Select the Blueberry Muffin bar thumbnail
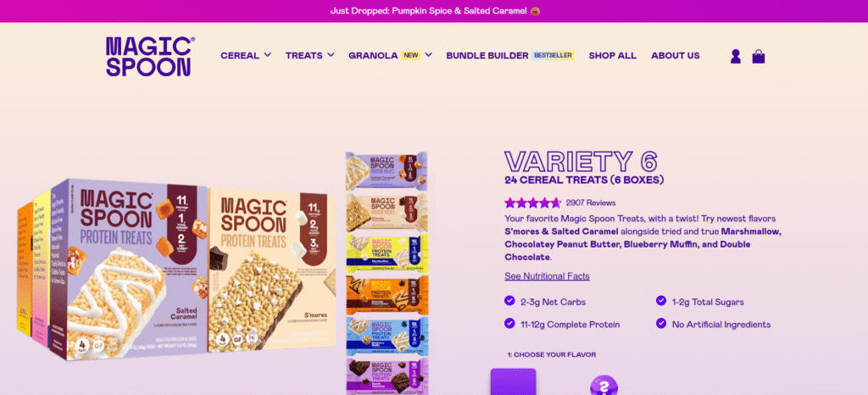Screen dimensions: 868x395 click(x=387, y=336)
